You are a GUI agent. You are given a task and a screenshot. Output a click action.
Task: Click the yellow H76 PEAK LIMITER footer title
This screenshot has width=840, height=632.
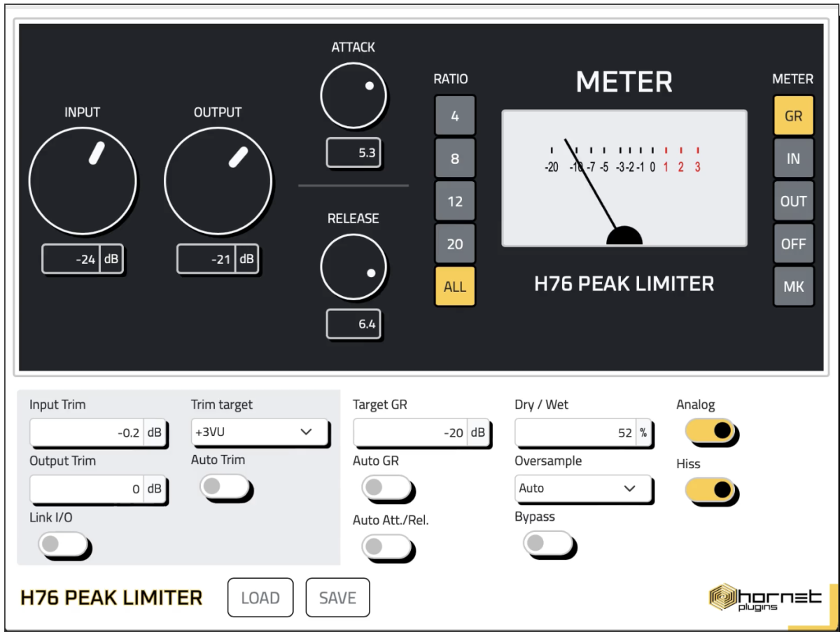111,598
